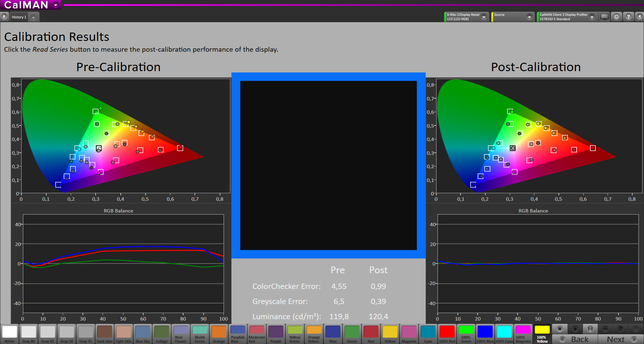Select the Green ColorChecker patch
The width and height of the screenshot is (644, 344).
click(352, 334)
